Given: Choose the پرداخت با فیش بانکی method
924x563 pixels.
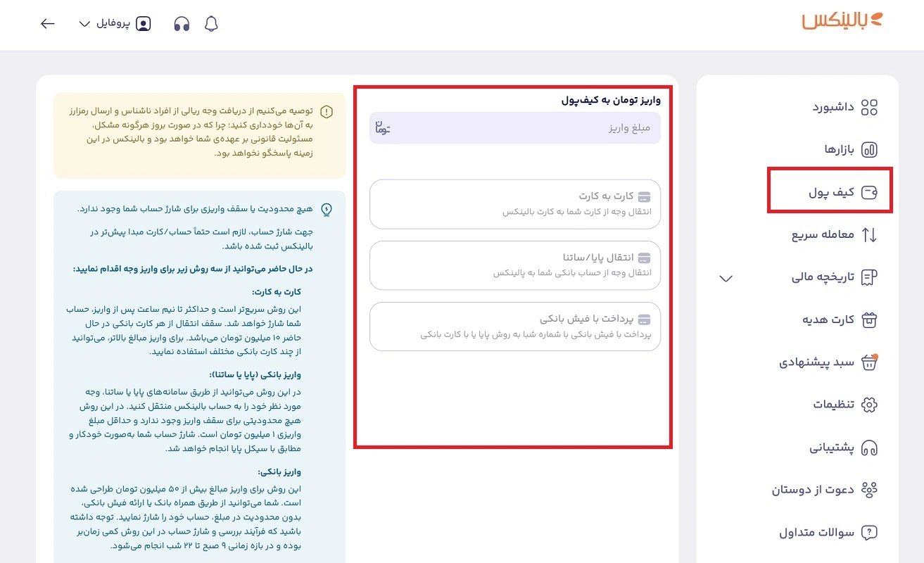Looking at the screenshot, I should click(x=515, y=327).
